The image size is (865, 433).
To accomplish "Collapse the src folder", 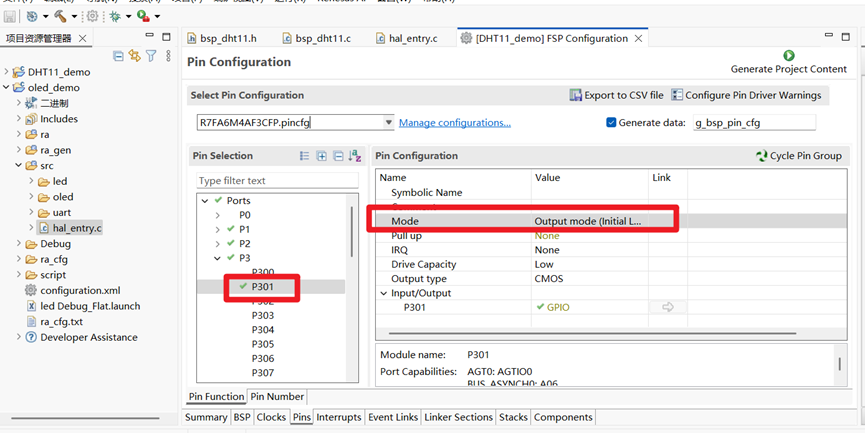I will coord(19,165).
